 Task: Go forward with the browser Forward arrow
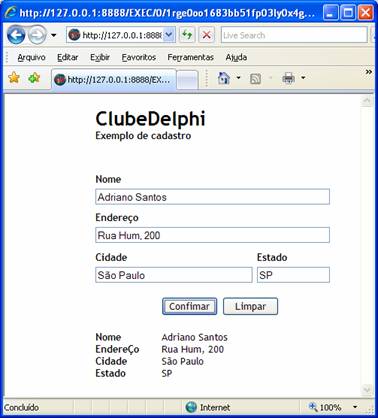(37, 35)
